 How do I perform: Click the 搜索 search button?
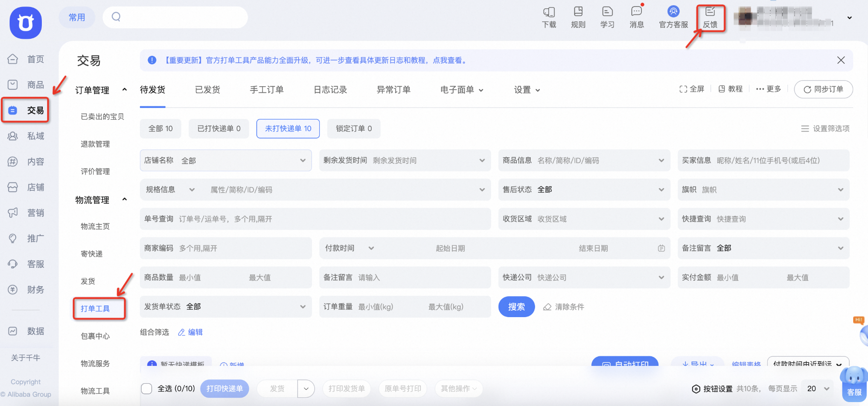[516, 307]
